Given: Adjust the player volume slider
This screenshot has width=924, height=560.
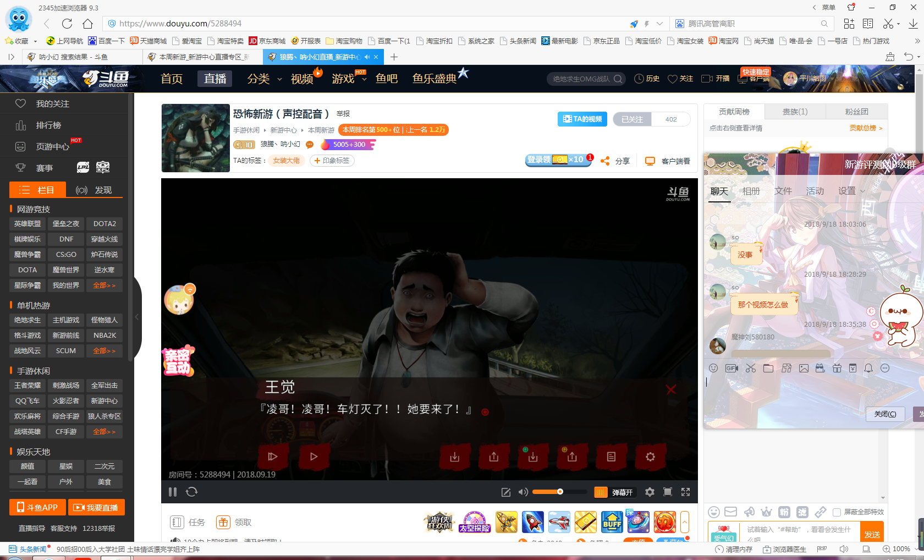Looking at the screenshot, I should coord(559,492).
